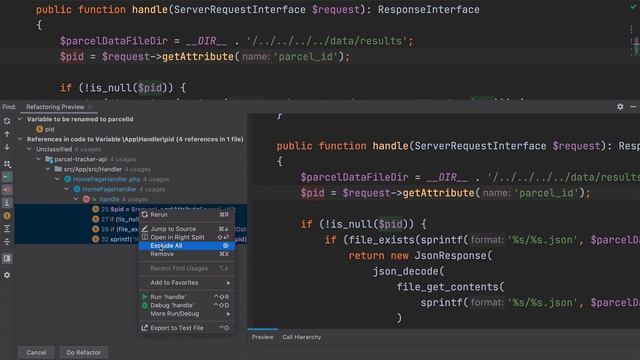Toggle the orange variable filter icon in sidebar
The width and height of the screenshot is (640, 360).
pos(7,216)
